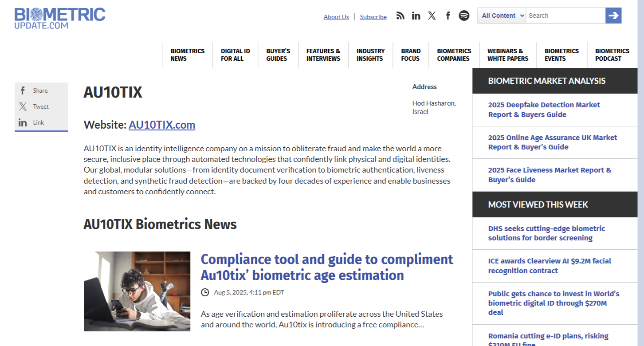
Task: Click the Facebook icon in header
Action: (x=448, y=16)
